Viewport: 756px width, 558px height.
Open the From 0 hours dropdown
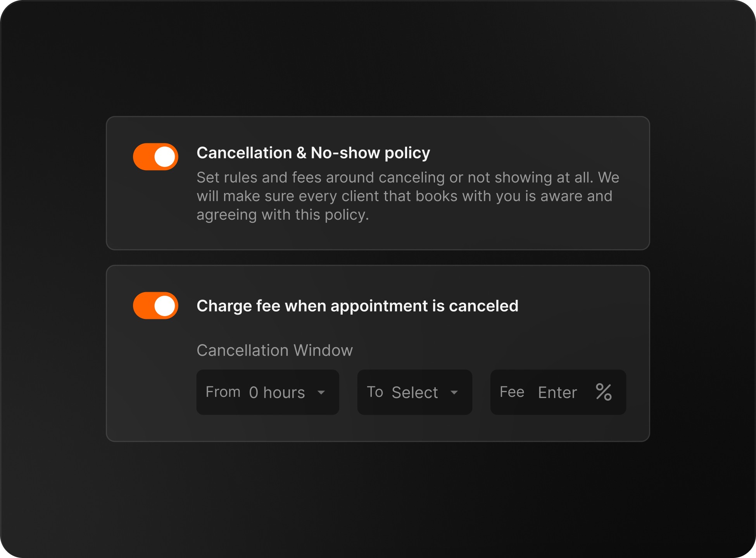[268, 392]
